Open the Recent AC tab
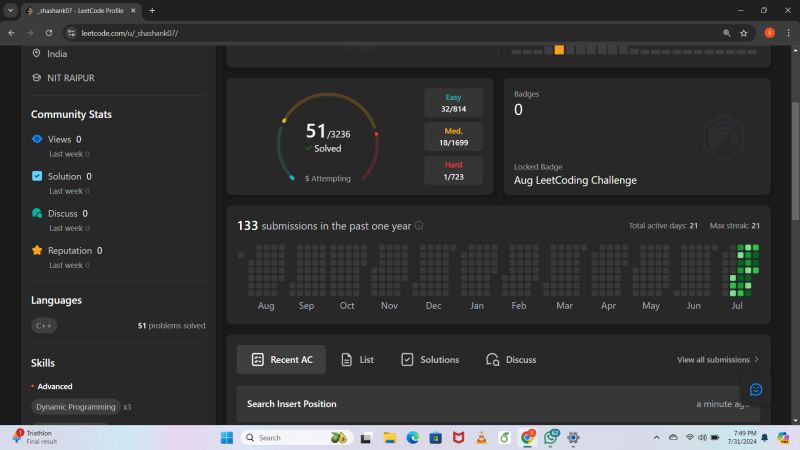The height and width of the screenshot is (450, 800). (x=281, y=360)
